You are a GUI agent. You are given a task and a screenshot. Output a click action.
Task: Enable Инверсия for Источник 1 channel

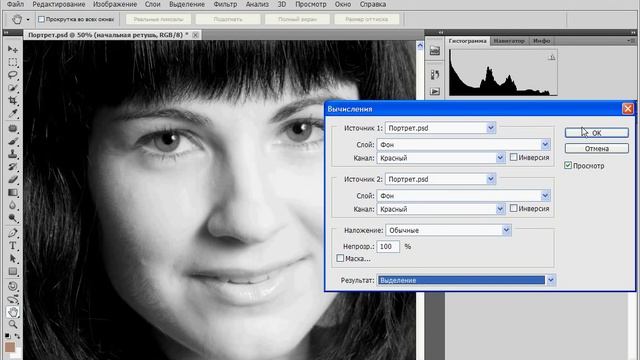click(513, 157)
